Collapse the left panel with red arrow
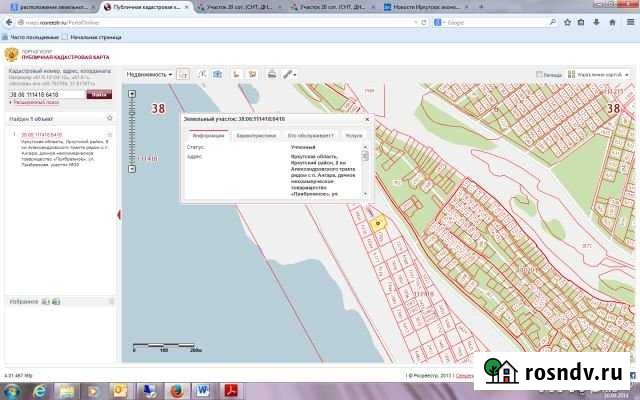The width and height of the screenshot is (640, 400). pos(119,213)
